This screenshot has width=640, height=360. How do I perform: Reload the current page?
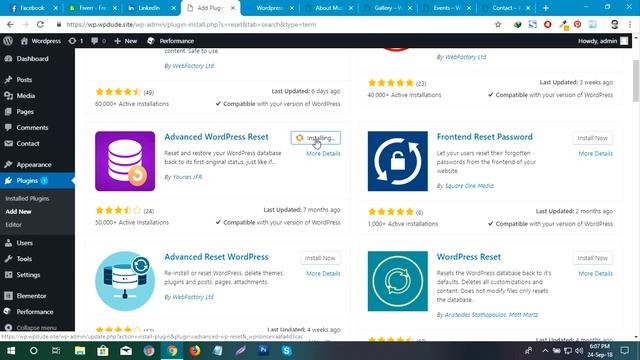[x=40, y=24]
